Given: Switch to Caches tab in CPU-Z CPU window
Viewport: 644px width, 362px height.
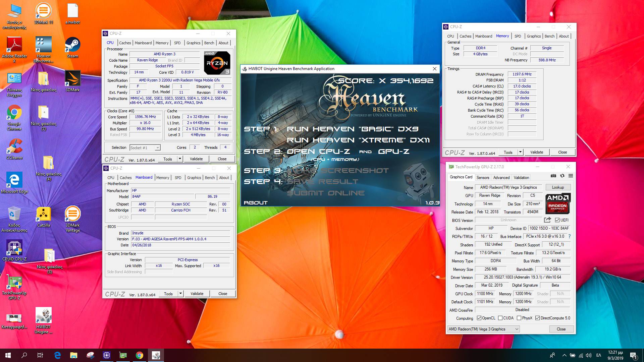Looking at the screenshot, I should [125, 43].
